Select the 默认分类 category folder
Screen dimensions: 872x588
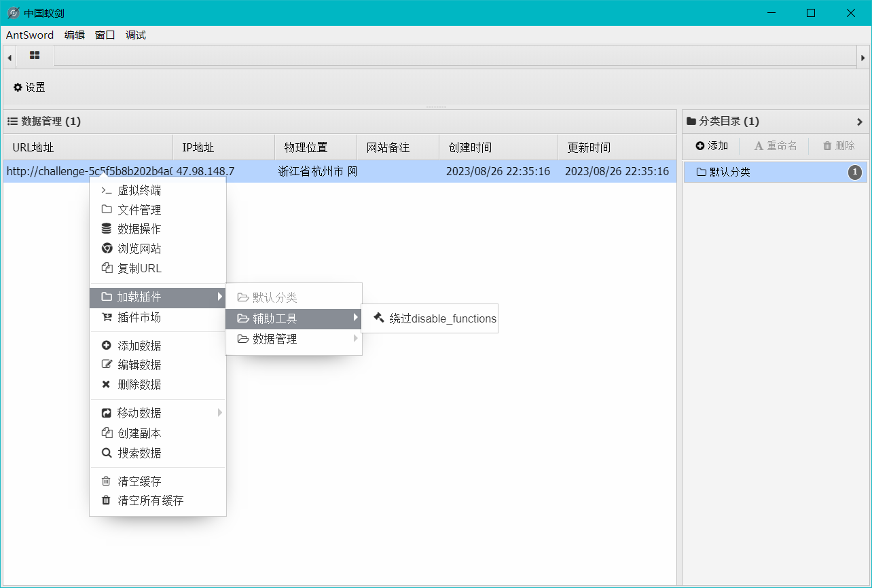730,172
